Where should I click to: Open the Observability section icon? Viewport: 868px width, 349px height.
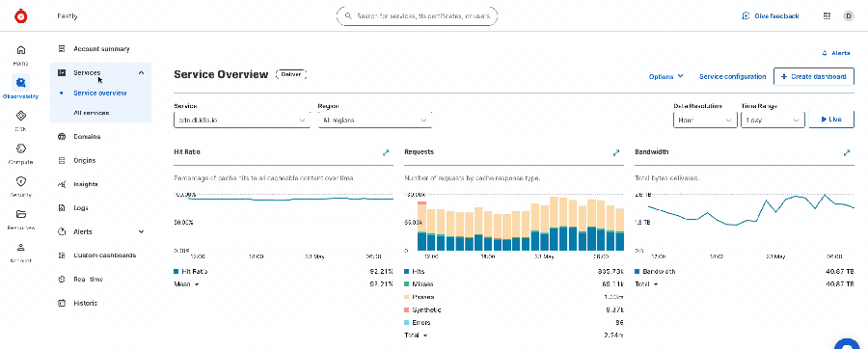click(x=21, y=83)
